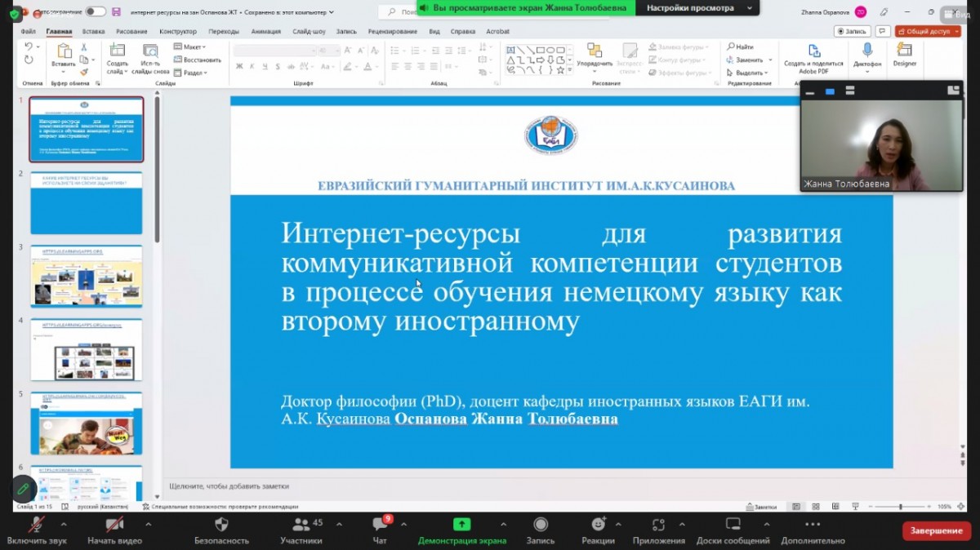Click Безопасность shield icon
Viewport: 980px width, 550px height.
221,525
